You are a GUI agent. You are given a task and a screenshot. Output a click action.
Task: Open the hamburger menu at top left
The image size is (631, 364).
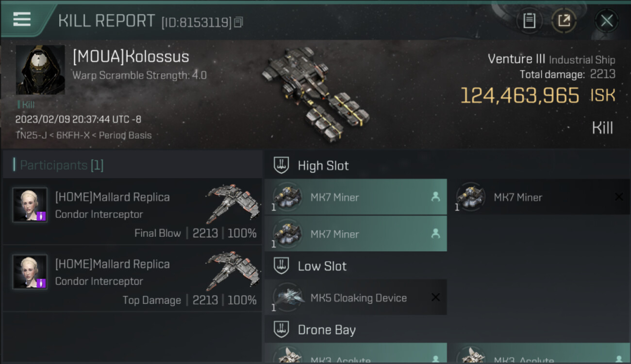click(22, 19)
